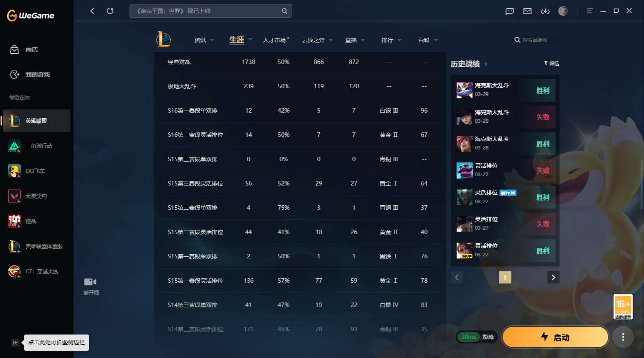Collapse the sidebar with fold icon
Image resolution: width=644 pixels, height=358 pixels.
coord(15,343)
